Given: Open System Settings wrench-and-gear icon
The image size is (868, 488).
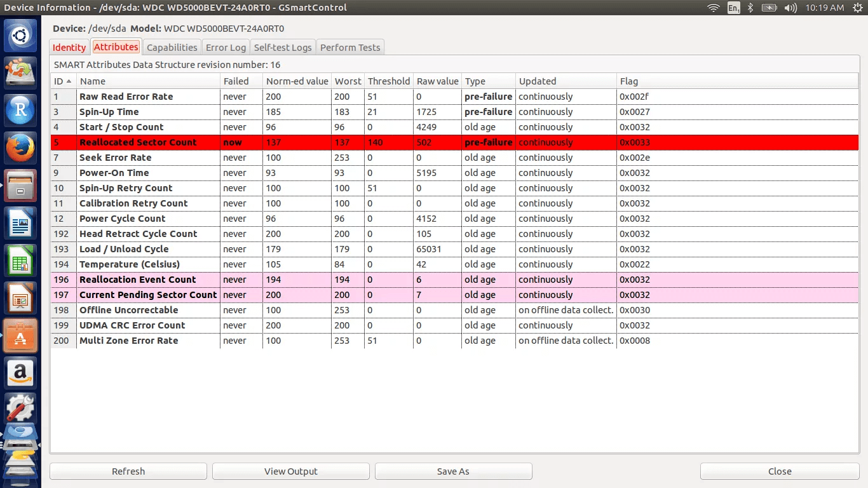Looking at the screenshot, I should pos(20,409).
